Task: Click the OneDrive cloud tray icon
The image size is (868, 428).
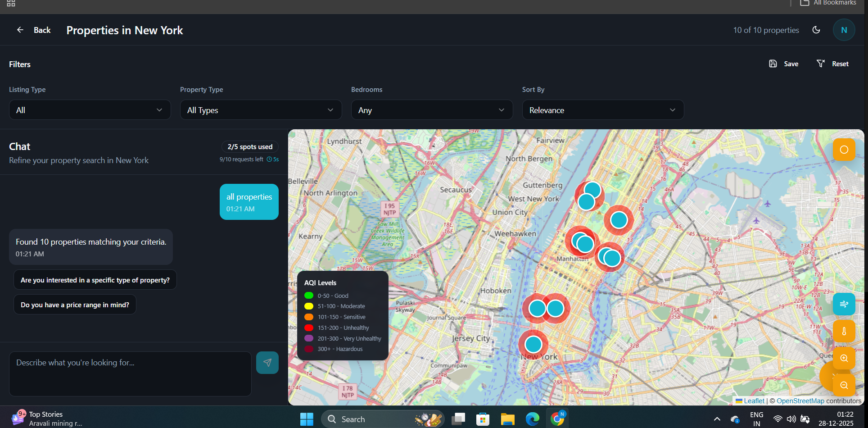Action: point(735,419)
